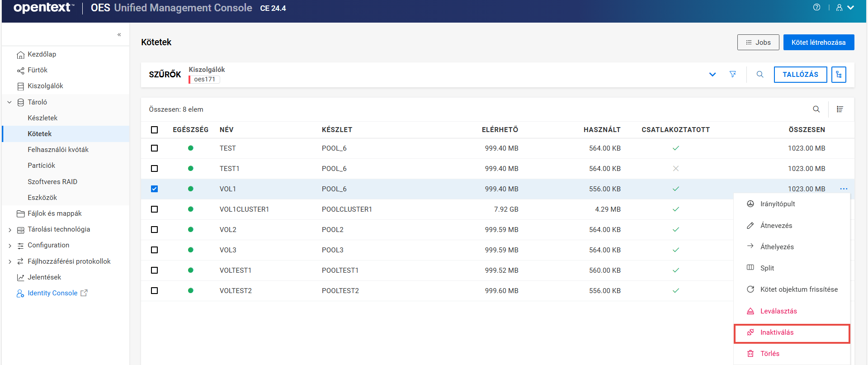Click the tree view icon beside TALLÓZÁS
This screenshot has height=365, width=868.
[x=839, y=75]
